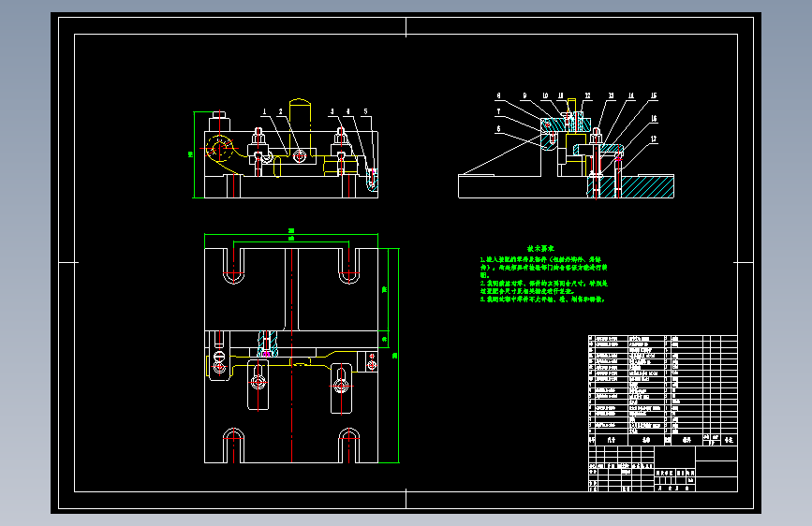Pick the yellow dashed cam circle in front view
Screen dimensions: 812x526
(219, 148)
